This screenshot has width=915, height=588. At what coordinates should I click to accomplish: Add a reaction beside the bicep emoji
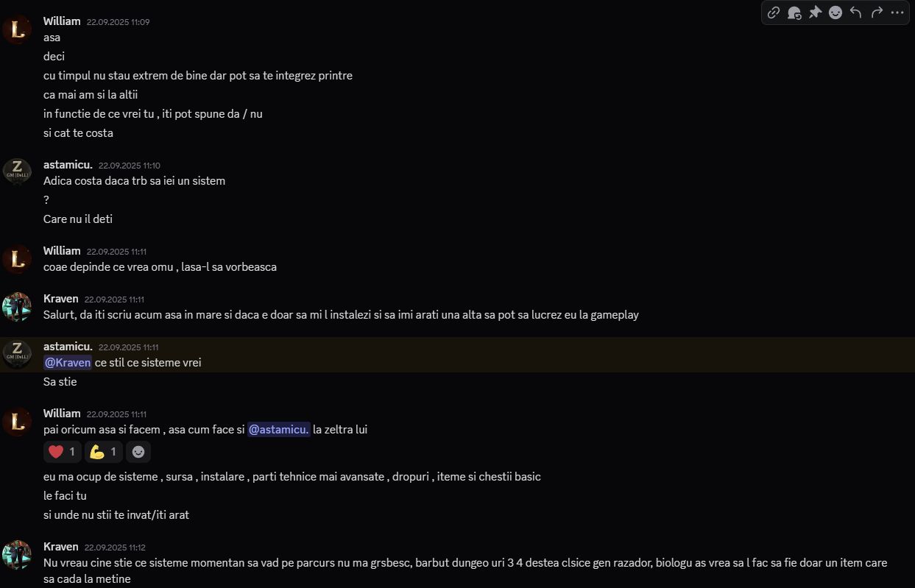click(138, 452)
